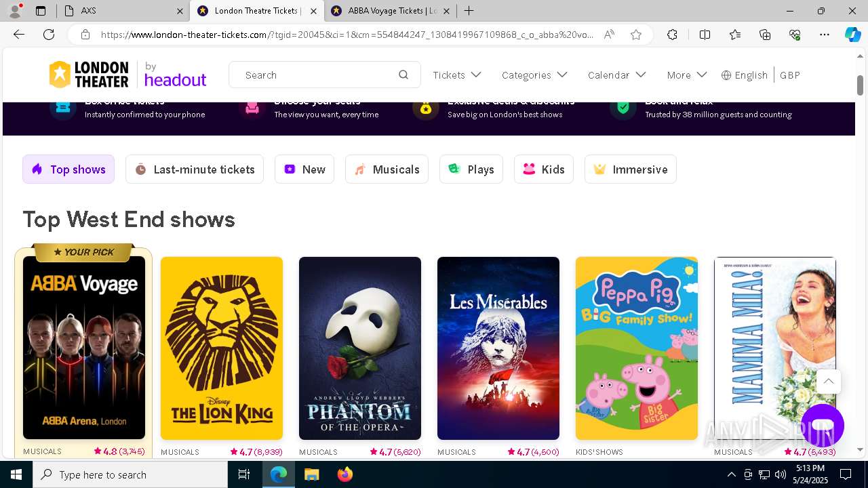This screenshot has width=868, height=488.
Task: Click the address bar URL
Action: click(347, 35)
